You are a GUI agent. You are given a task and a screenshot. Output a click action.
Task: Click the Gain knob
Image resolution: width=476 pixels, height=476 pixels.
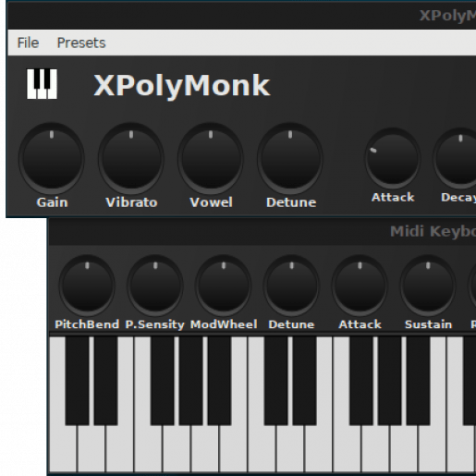click(x=52, y=158)
